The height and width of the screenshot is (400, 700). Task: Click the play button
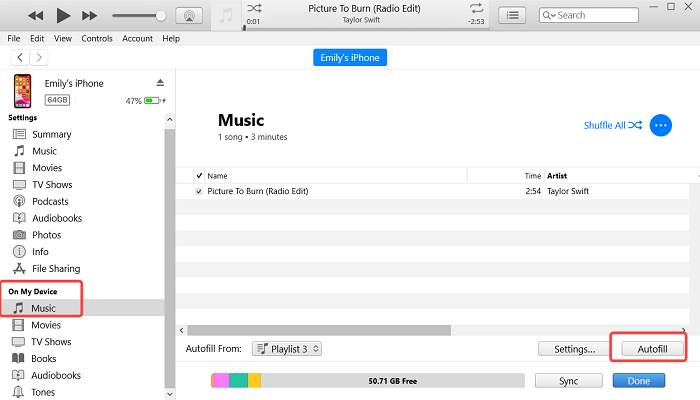tap(63, 16)
